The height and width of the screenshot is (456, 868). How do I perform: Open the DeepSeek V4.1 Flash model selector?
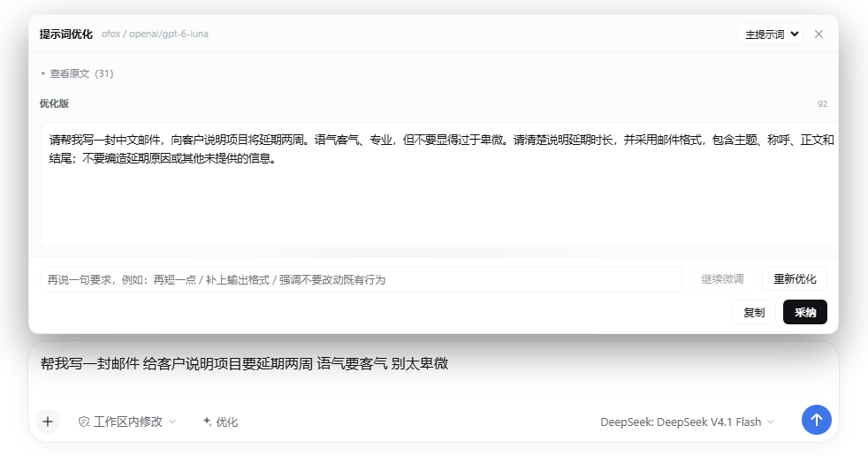pyautogui.click(x=687, y=422)
